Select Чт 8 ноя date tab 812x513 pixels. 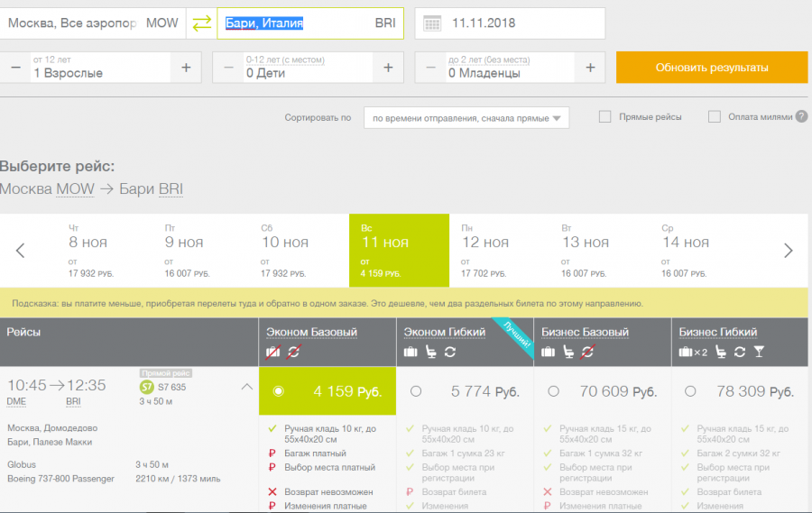point(98,251)
